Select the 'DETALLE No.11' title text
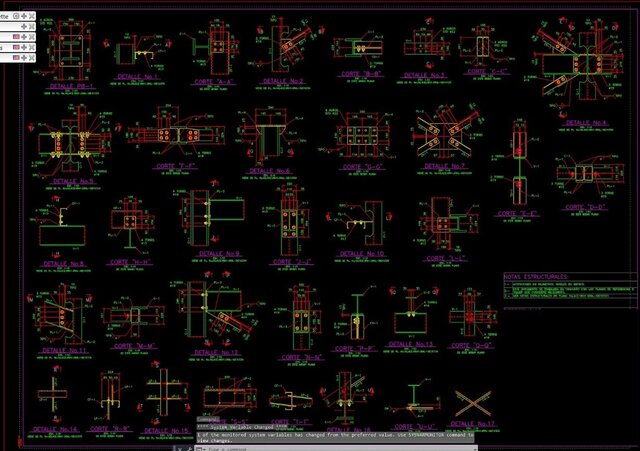This screenshot has width=640, height=451. (x=64, y=351)
